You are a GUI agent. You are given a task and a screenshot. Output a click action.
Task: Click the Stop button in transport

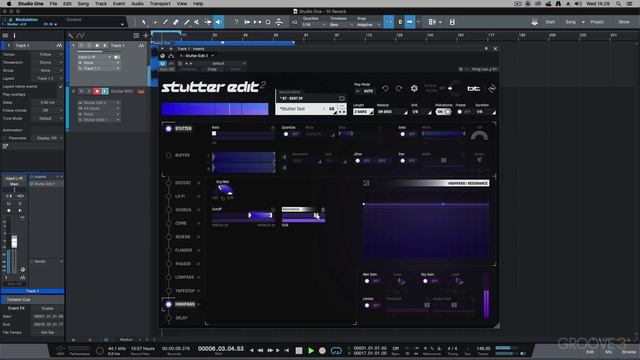(x=299, y=350)
